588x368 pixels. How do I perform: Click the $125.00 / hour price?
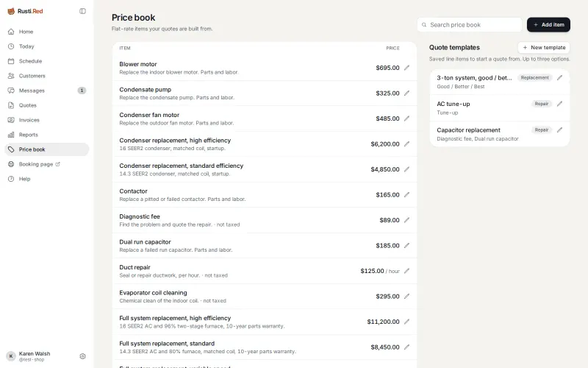[380, 271]
